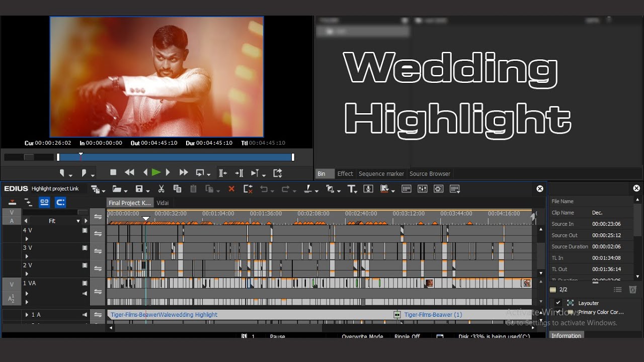644x362 pixels.
Task: Open the Voice Over microphone tool
Action: (x=368, y=189)
